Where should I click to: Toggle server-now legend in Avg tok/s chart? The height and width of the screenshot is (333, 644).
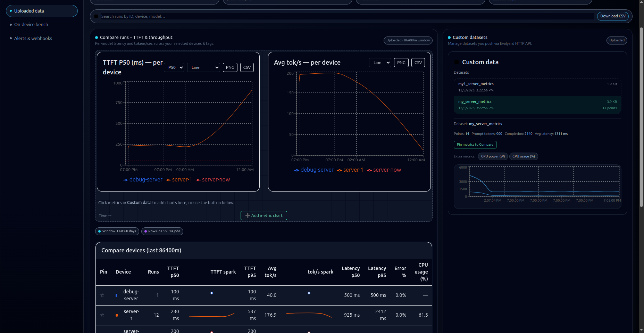click(384, 170)
